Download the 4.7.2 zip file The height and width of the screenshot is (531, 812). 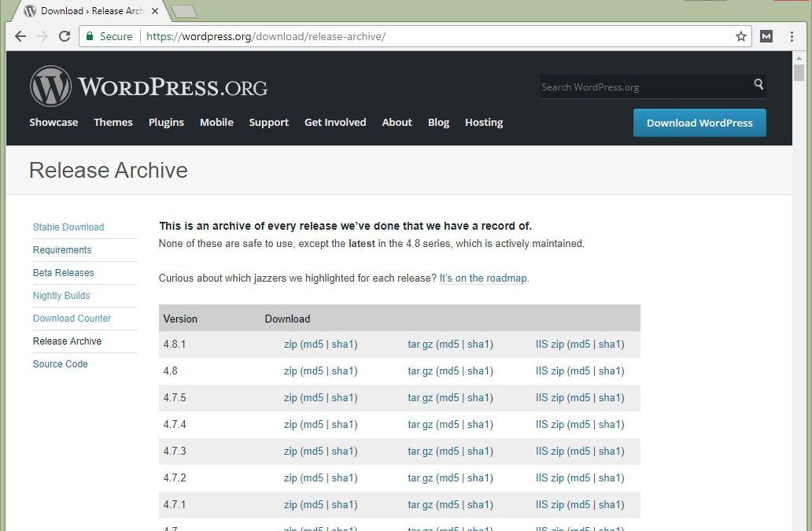(x=290, y=478)
